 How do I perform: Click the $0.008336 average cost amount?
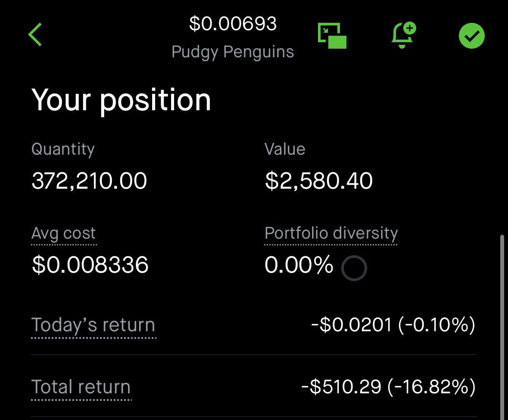pyautogui.click(x=90, y=264)
